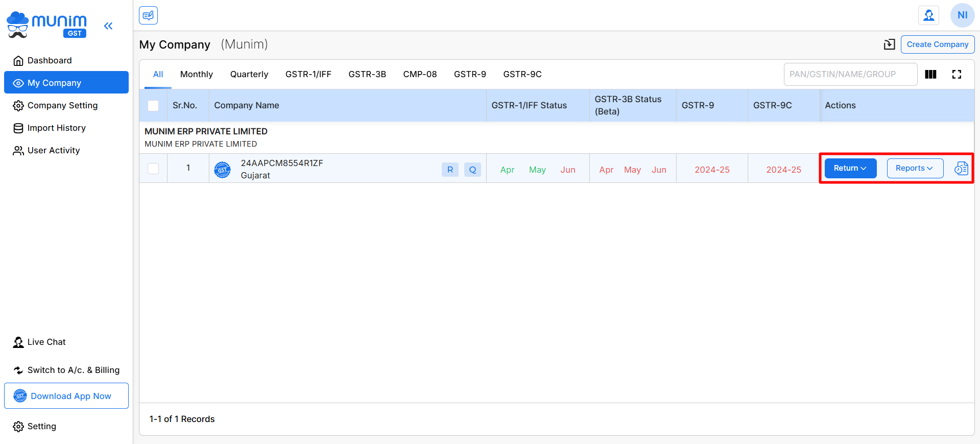980x444 pixels.
Task: Click export icon beside Create Company
Action: [889, 44]
